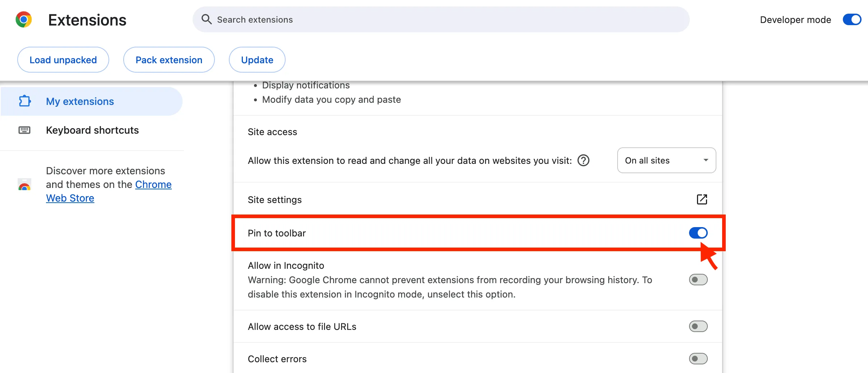Enable Allow in Incognito toggle
Screen dimensions: 868x373
click(x=698, y=280)
